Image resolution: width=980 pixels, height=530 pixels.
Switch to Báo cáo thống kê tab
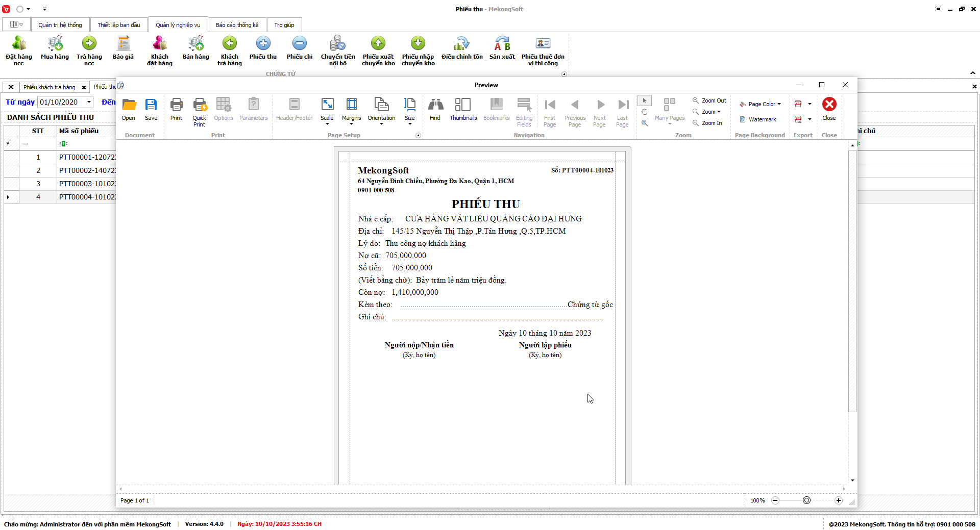tap(237, 25)
